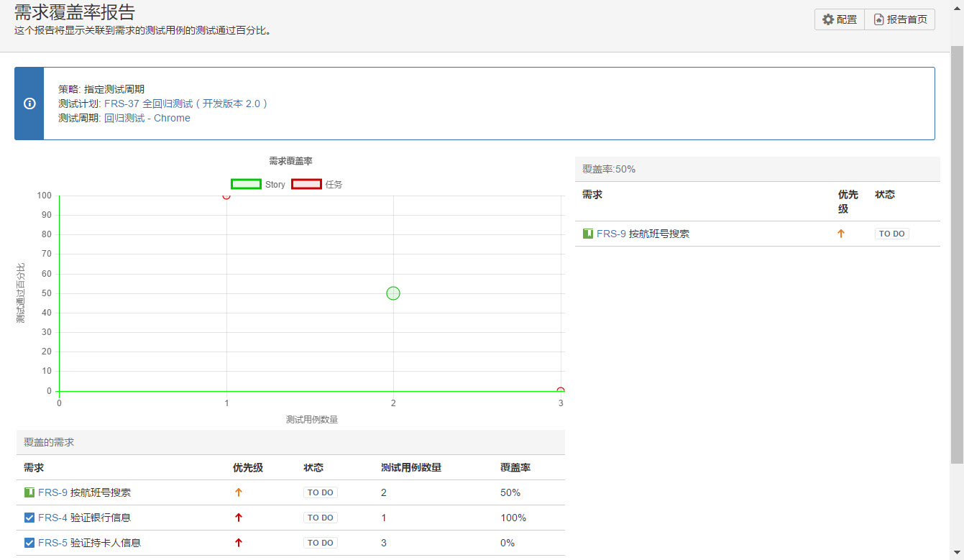The image size is (964, 560).
Task: Click the 需求覆盖率报告 page title
Action: click(75, 12)
